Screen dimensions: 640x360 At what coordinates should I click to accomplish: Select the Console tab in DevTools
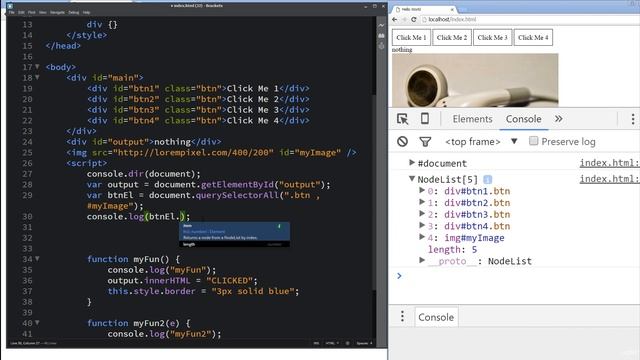pos(523,119)
